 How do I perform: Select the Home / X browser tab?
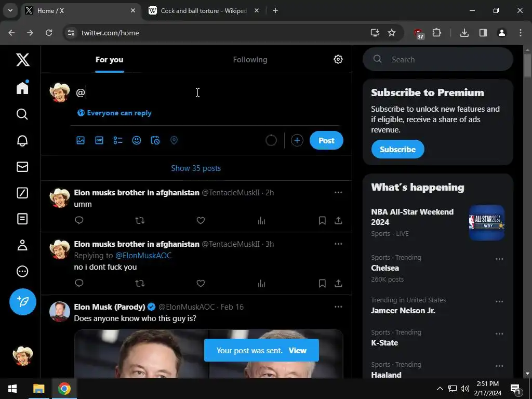[x=81, y=11]
